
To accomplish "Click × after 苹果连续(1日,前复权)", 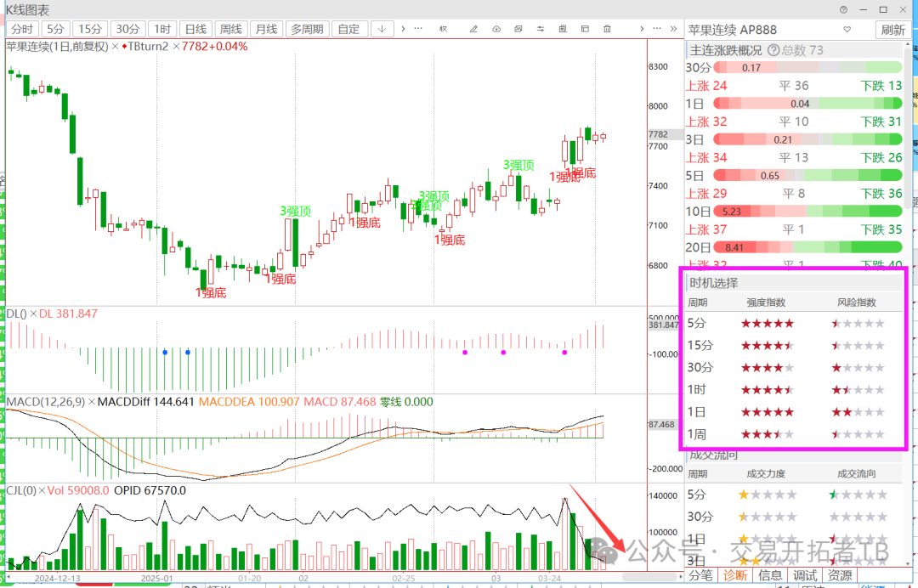I will (115, 46).
